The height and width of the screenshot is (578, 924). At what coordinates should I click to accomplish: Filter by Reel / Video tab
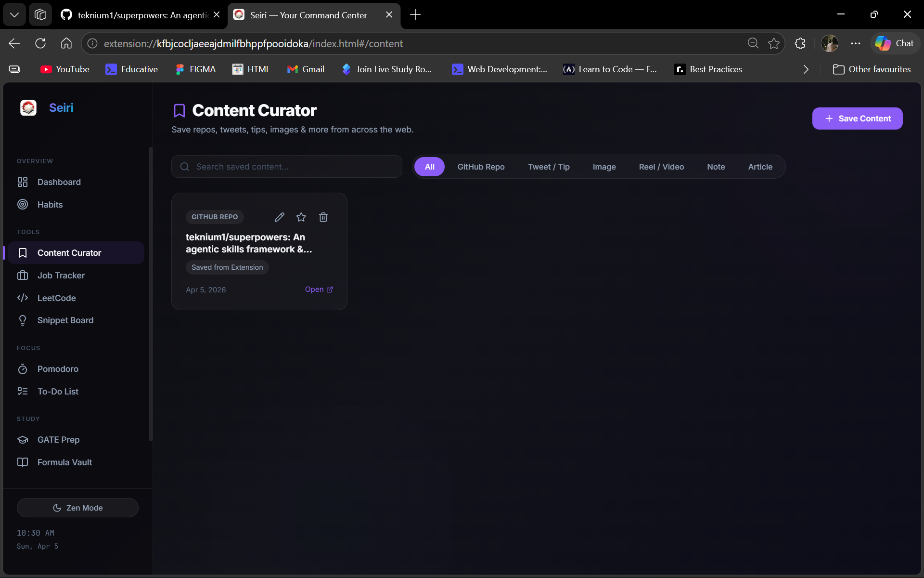click(661, 167)
